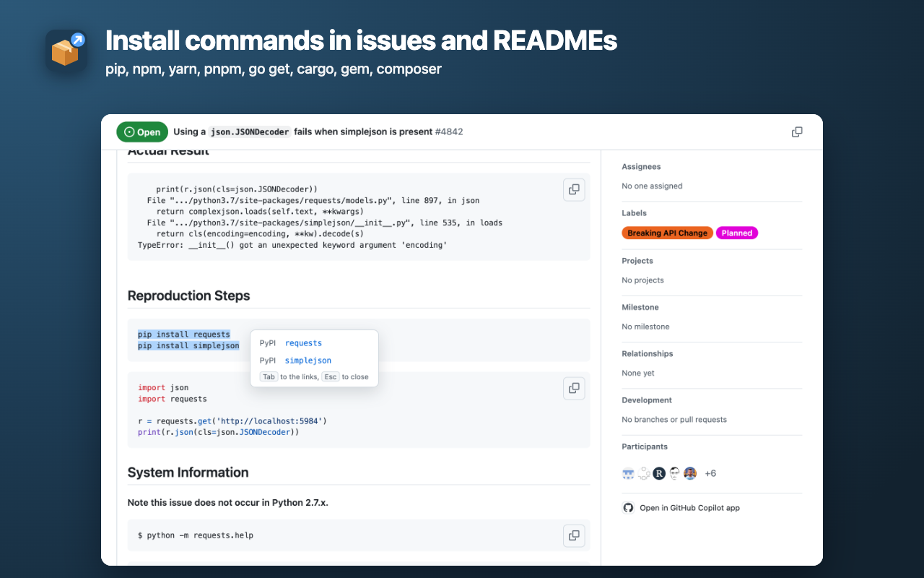Open the grey linked-circles participant avatar
This screenshot has width=924, height=578.
tap(643, 473)
